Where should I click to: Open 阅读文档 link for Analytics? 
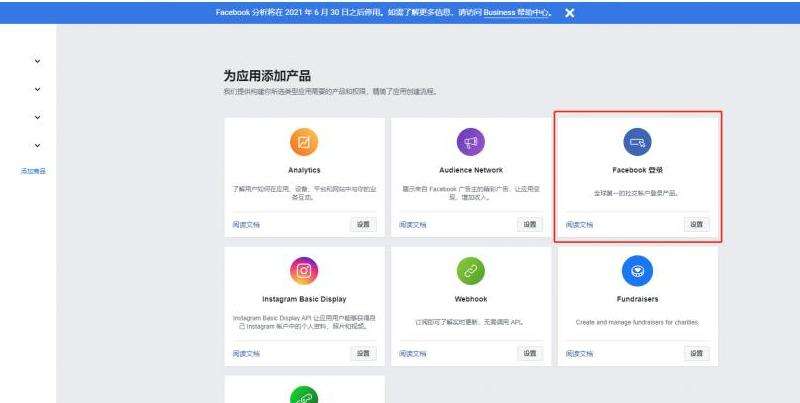tap(246, 225)
